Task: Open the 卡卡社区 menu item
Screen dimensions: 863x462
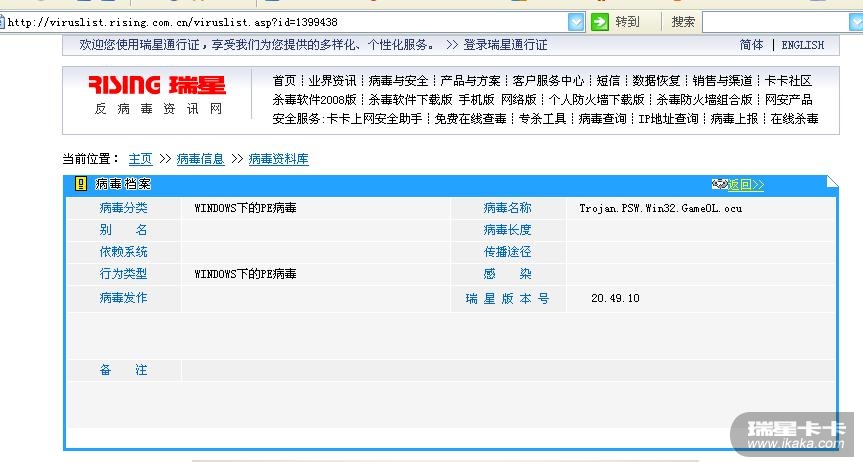Action: [x=788, y=81]
